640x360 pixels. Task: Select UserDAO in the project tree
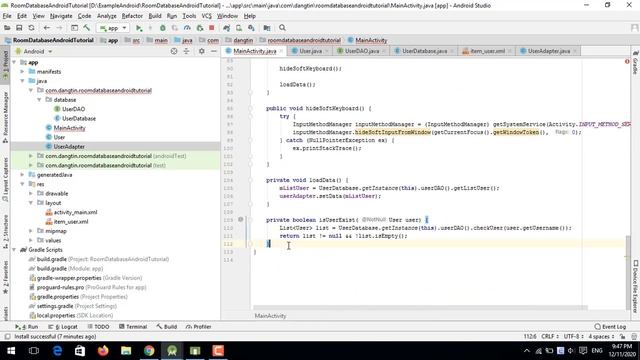73,109
